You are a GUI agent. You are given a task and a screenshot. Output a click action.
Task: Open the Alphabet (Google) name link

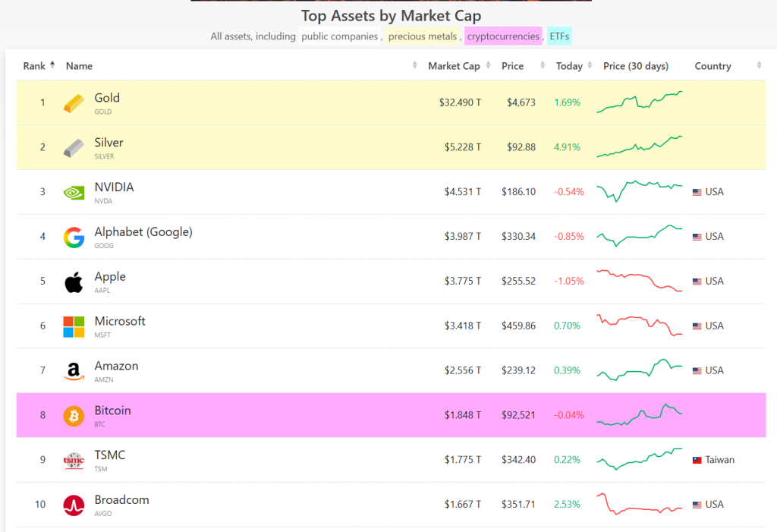[143, 232]
